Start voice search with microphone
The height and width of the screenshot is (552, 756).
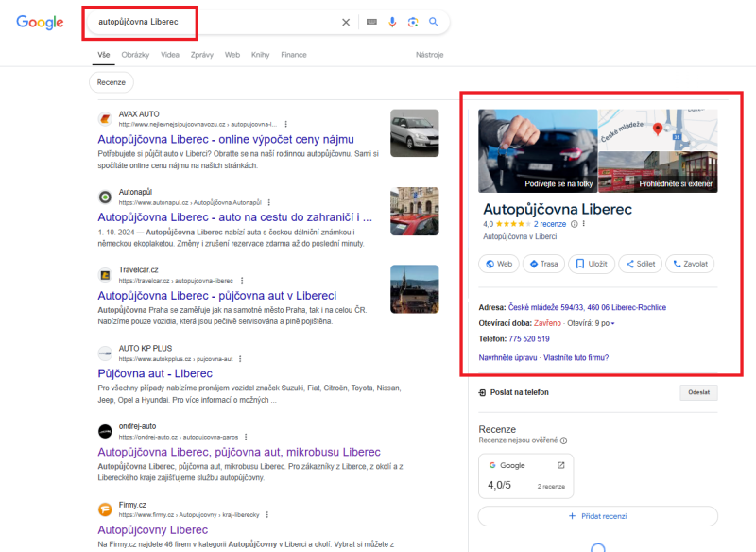(392, 22)
